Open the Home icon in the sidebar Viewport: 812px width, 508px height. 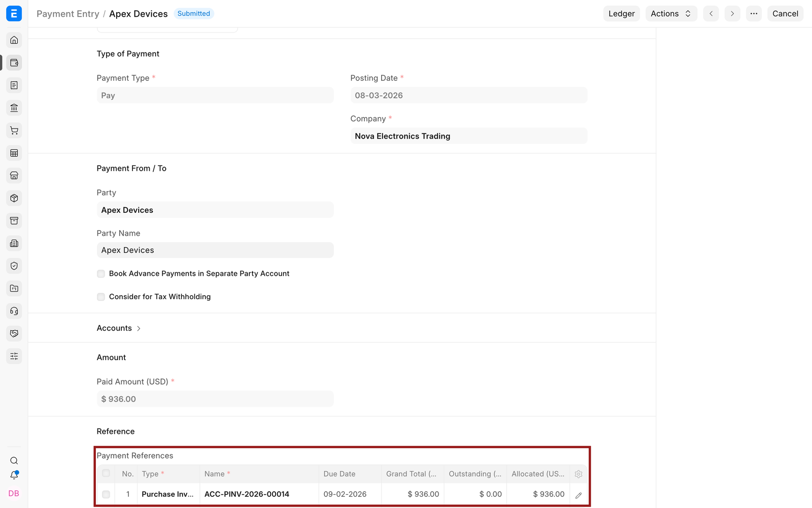pos(14,40)
